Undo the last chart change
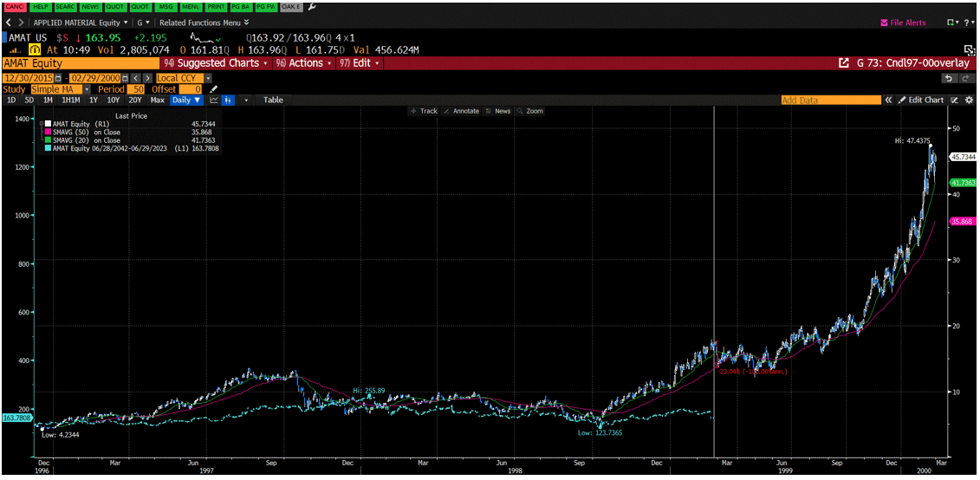The image size is (980, 480). 949,78
